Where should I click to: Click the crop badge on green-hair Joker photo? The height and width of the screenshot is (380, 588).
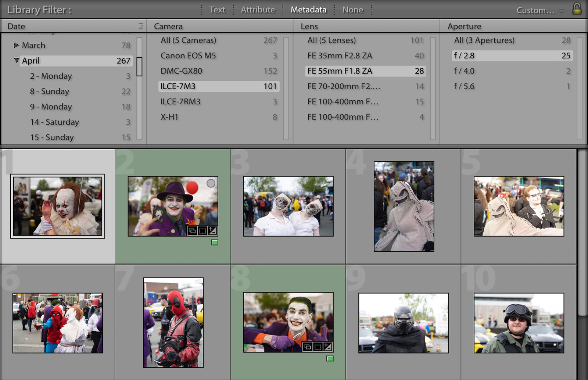pos(318,347)
